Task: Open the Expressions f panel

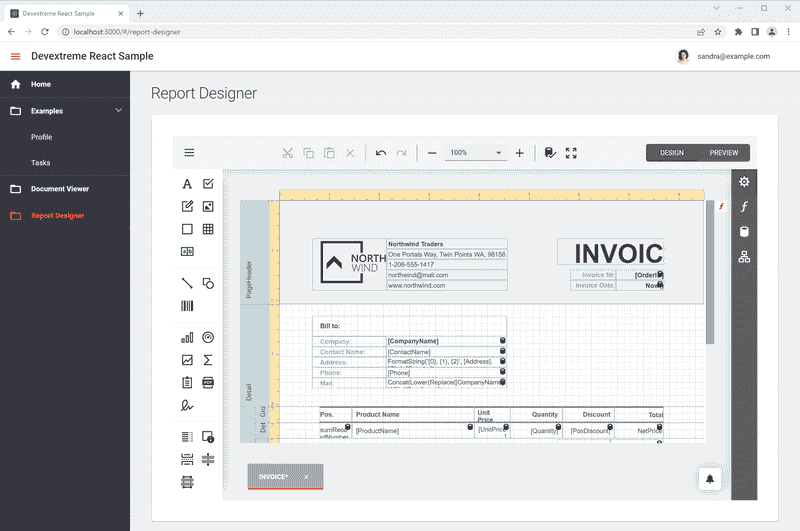Action: [744, 207]
